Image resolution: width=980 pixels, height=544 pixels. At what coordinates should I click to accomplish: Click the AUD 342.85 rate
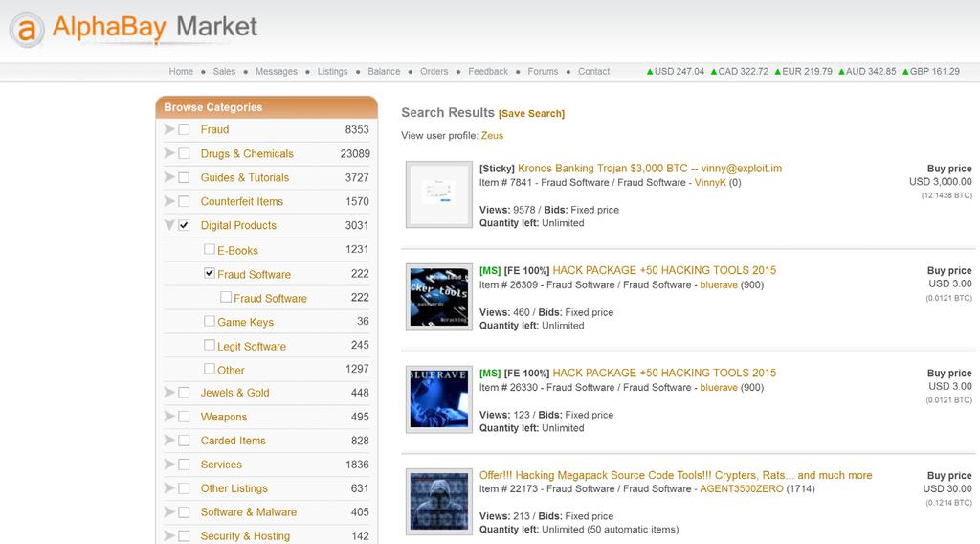(x=867, y=71)
